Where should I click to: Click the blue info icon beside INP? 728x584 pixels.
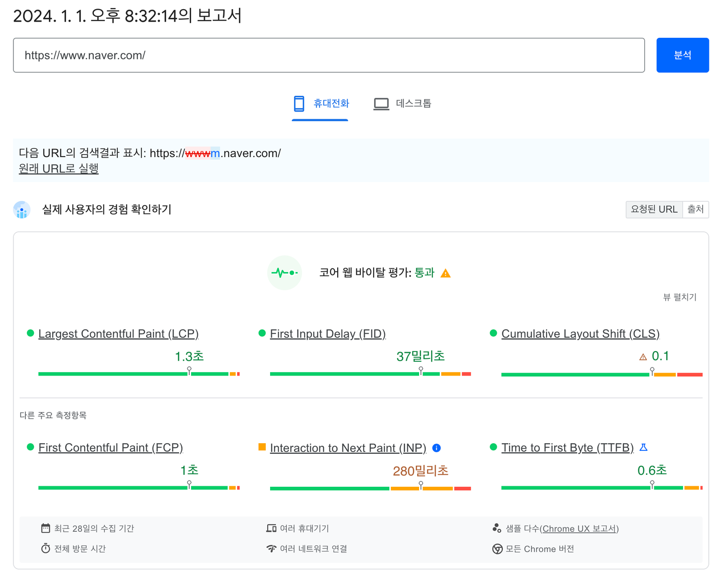tap(436, 448)
